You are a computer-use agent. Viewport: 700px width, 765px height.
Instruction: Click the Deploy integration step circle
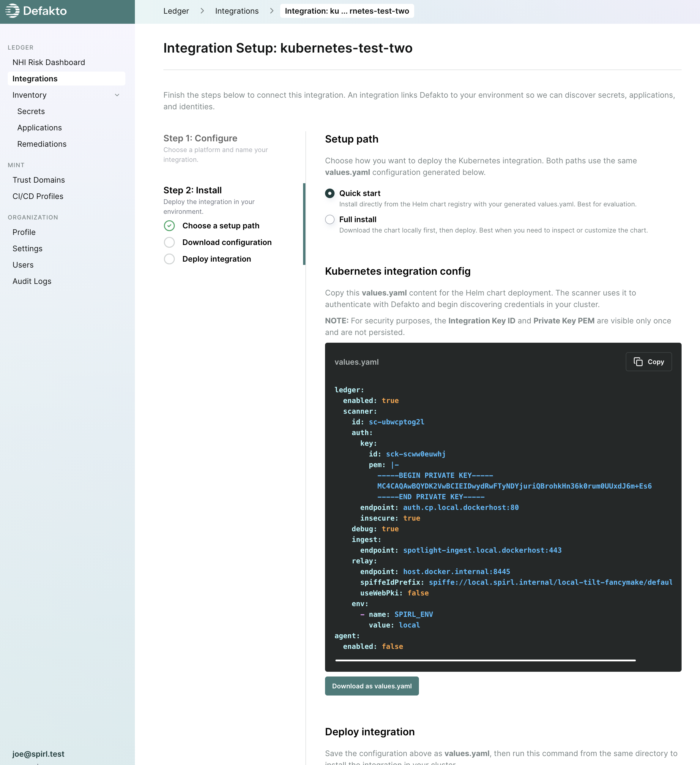pyautogui.click(x=169, y=259)
